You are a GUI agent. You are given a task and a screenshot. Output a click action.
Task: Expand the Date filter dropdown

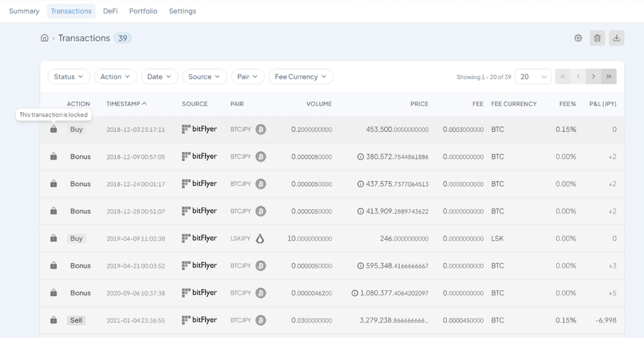click(x=159, y=77)
